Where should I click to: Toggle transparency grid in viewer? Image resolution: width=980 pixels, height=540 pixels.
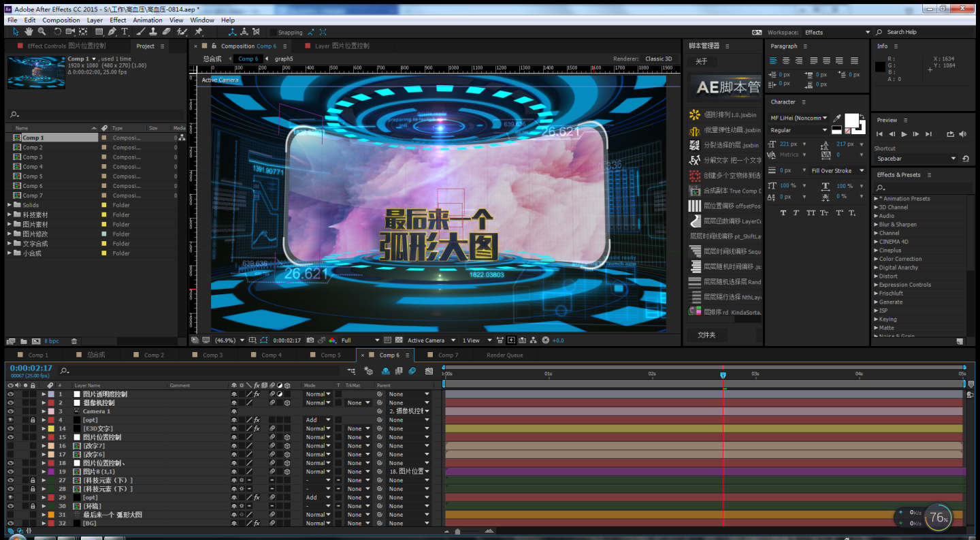(x=399, y=340)
